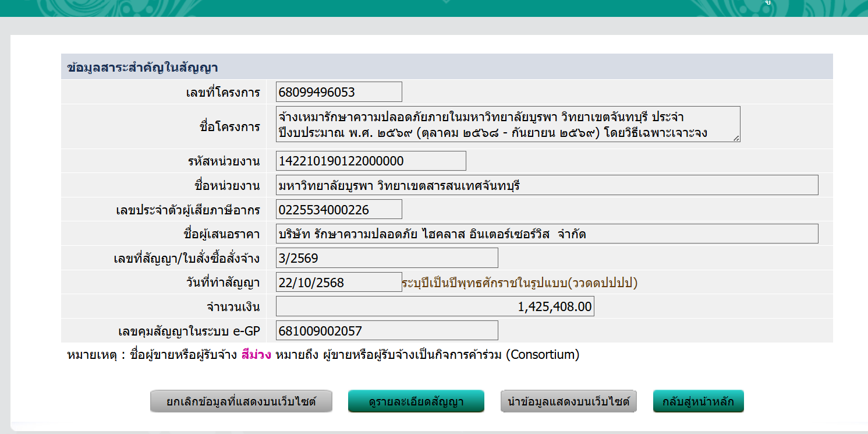Grab the project name textarea resize handle
The height and width of the screenshot is (434, 868).
[736, 139]
